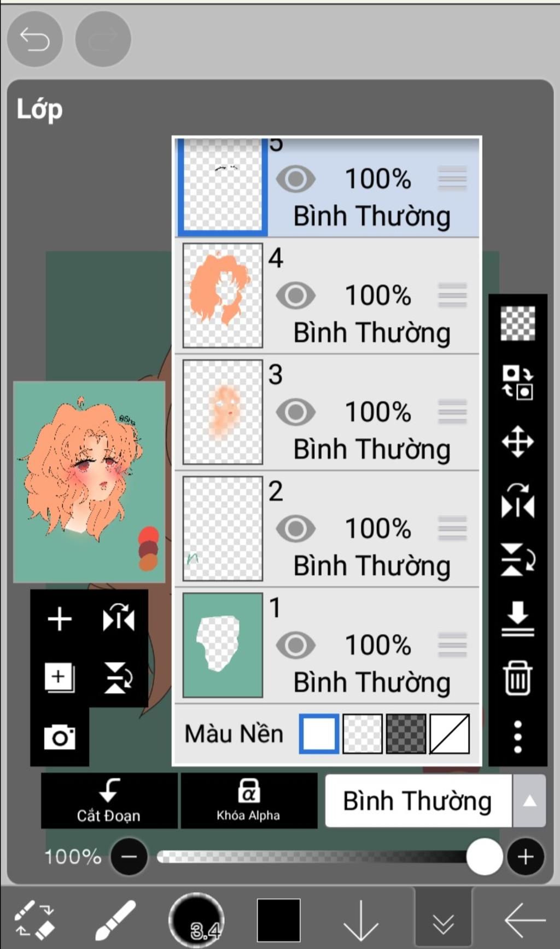Viewport: 560px width, 949px height.
Task: Expand blend mode list with triangle arrow
Action: click(x=529, y=801)
